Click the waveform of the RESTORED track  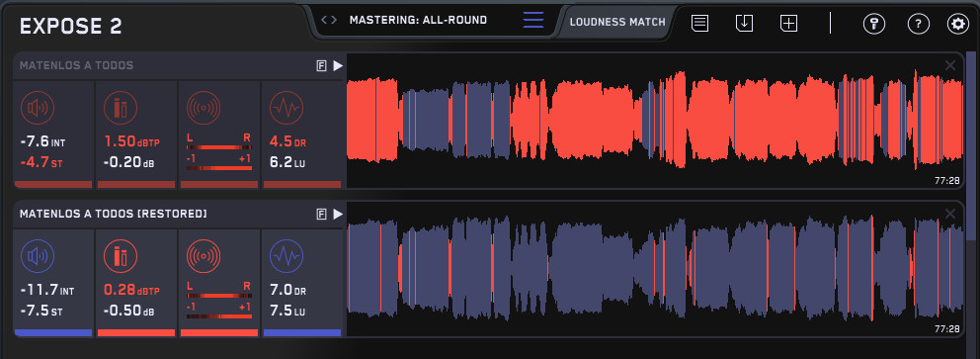coord(654,269)
